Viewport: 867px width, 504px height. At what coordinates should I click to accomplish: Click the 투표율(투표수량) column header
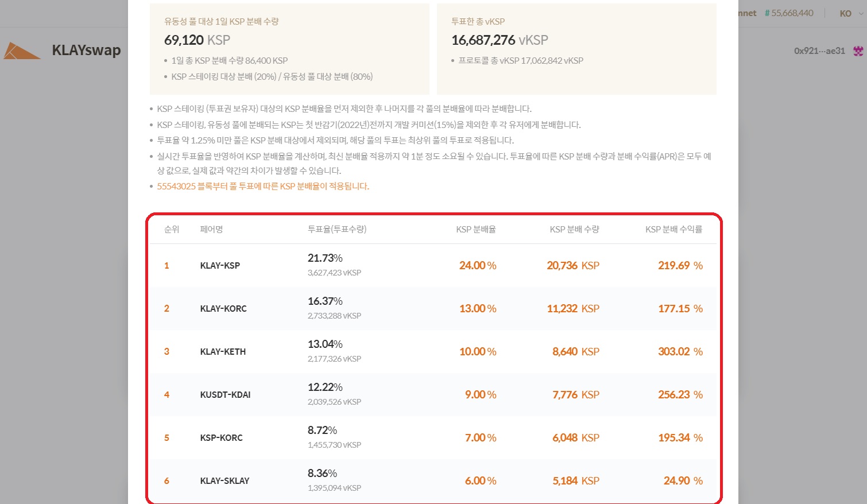pos(337,229)
